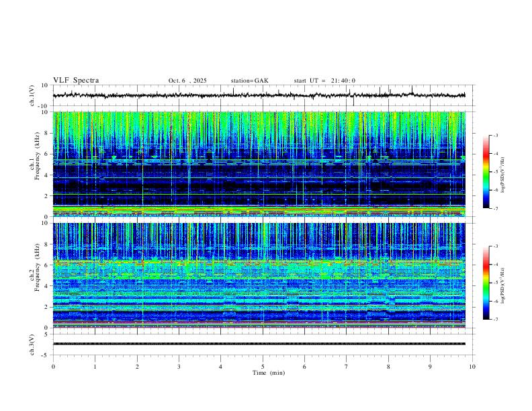Image resolution: width=532 pixels, height=411 pixels.
Task: Click the "-7" label on ch.1 color bar
Action: tap(496, 208)
